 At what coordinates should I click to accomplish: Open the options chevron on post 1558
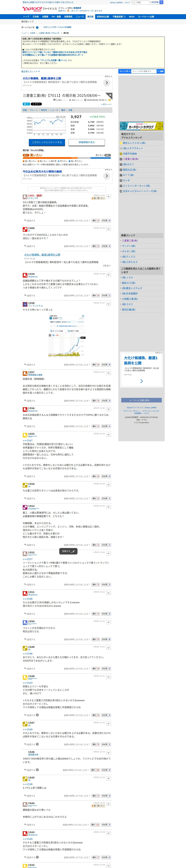109,304
